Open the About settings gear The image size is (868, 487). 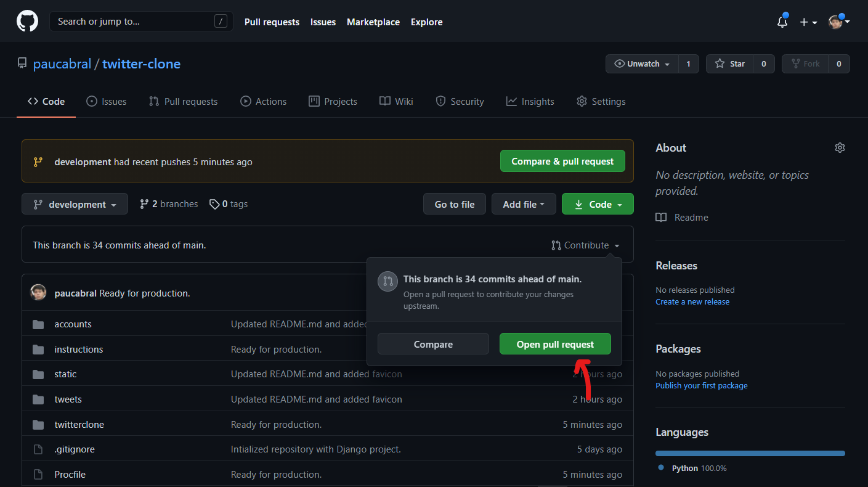tap(840, 148)
